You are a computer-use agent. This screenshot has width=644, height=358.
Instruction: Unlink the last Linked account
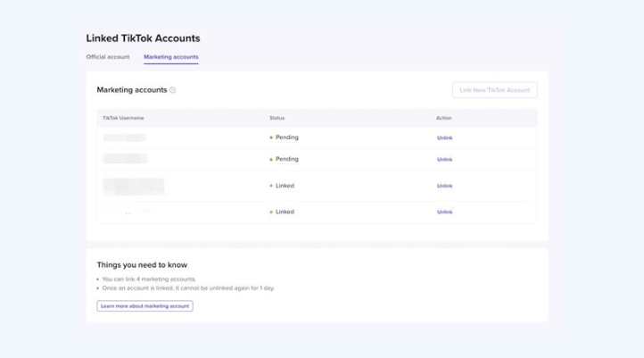point(444,212)
